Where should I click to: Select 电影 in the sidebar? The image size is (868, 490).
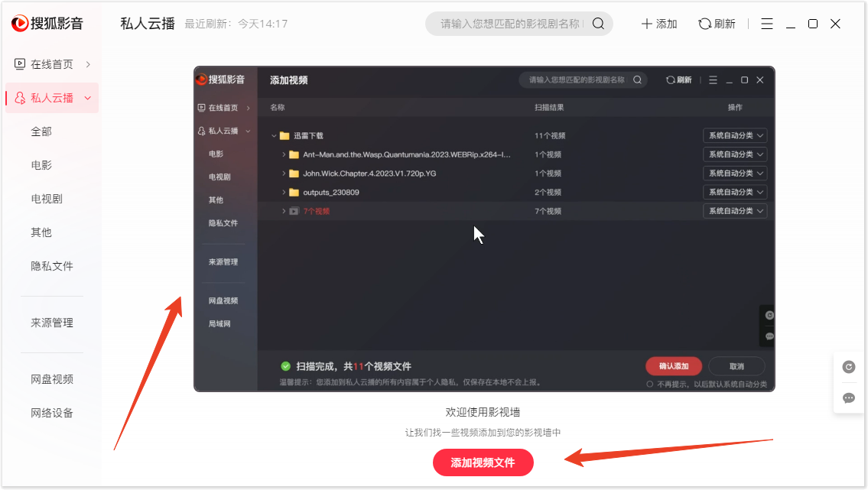(x=41, y=165)
